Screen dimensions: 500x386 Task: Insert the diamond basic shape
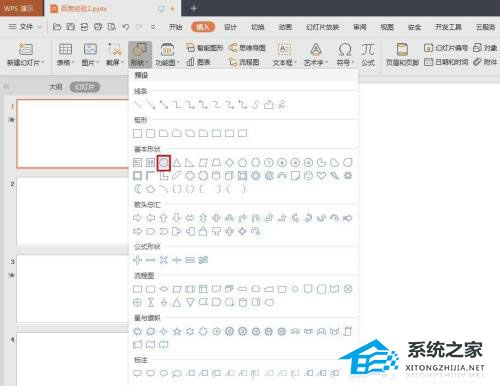[229, 163]
